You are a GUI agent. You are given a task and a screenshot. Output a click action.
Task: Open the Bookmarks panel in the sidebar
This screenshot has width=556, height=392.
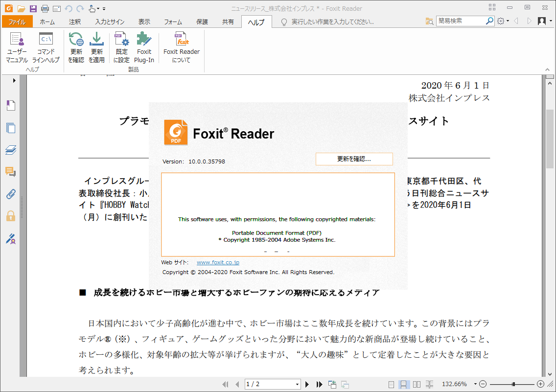[11, 105]
